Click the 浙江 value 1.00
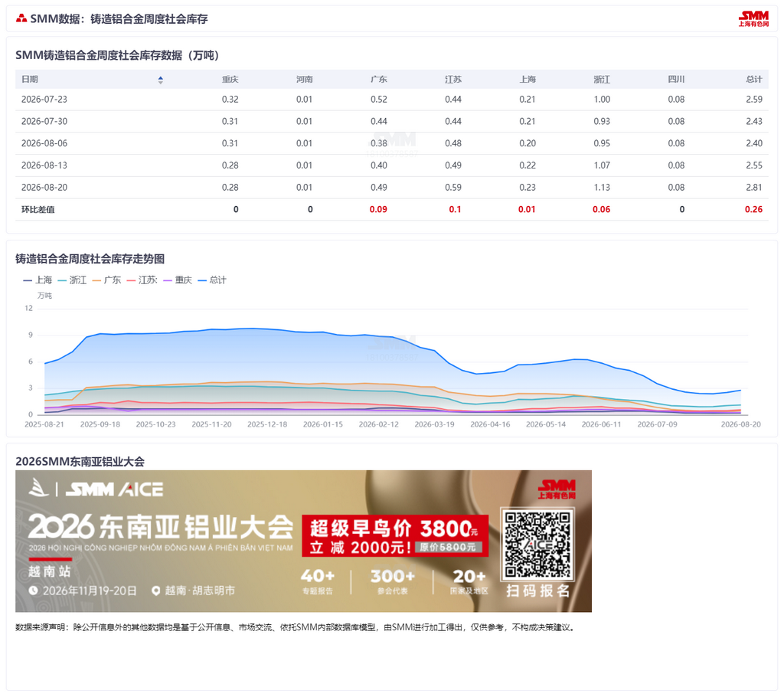 click(x=602, y=99)
